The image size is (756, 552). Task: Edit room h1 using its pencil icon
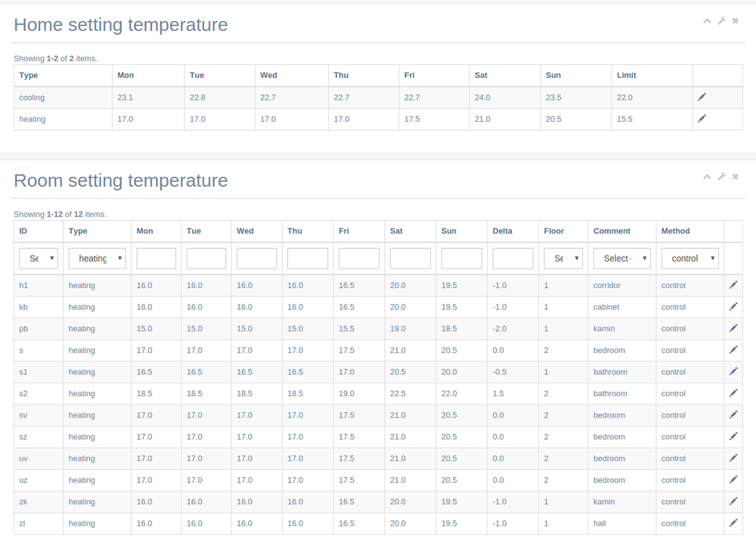(x=733, y=285)
